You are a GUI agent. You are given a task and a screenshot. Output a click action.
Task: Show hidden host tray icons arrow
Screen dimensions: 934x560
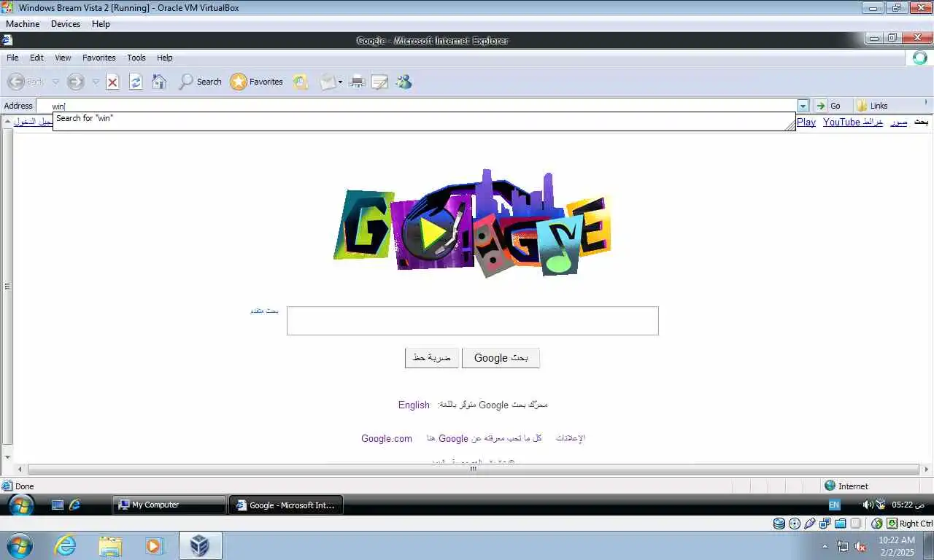point(825,546)
